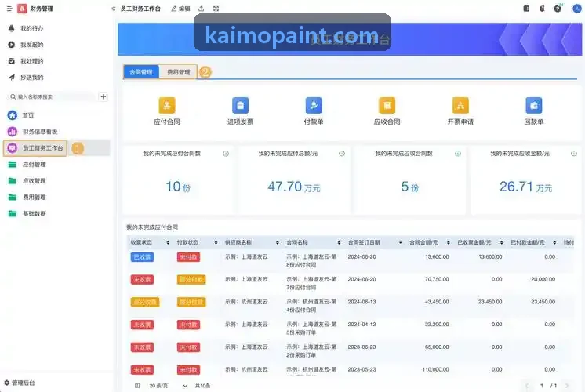Click the 110,000.00 contract amount cell

coord(436,369)
